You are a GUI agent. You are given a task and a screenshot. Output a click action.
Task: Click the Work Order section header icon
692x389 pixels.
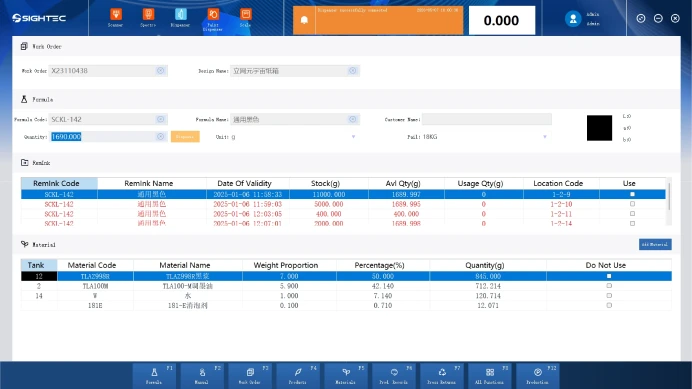tap(24, 46)
